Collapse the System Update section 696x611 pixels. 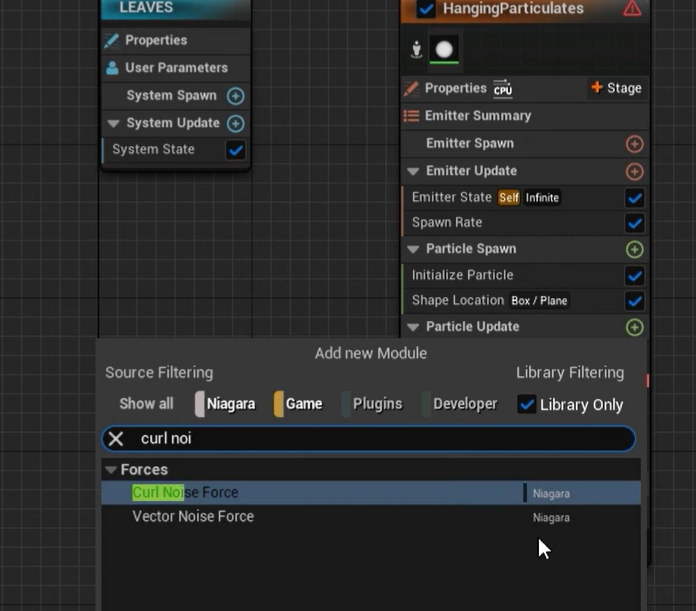[x=114, y=123]
